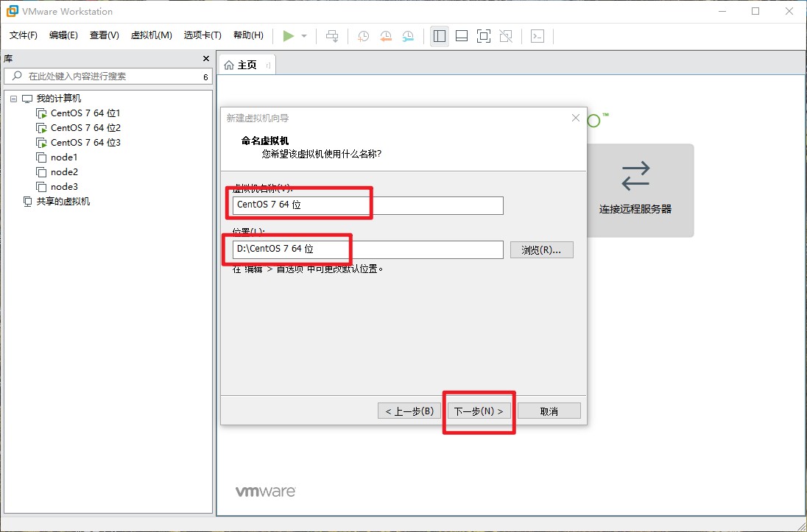Image resolution: width=807 pixels, height=532 pixels.
Task: Open the 帮助(H) menu
Action: tap(248, 35)
